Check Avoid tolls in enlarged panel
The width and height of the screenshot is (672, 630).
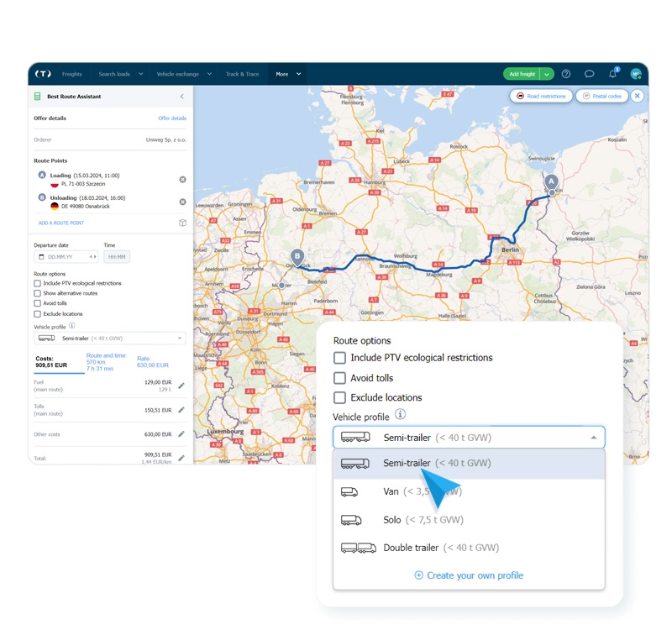pyautogui.click(x=339, y=377)
